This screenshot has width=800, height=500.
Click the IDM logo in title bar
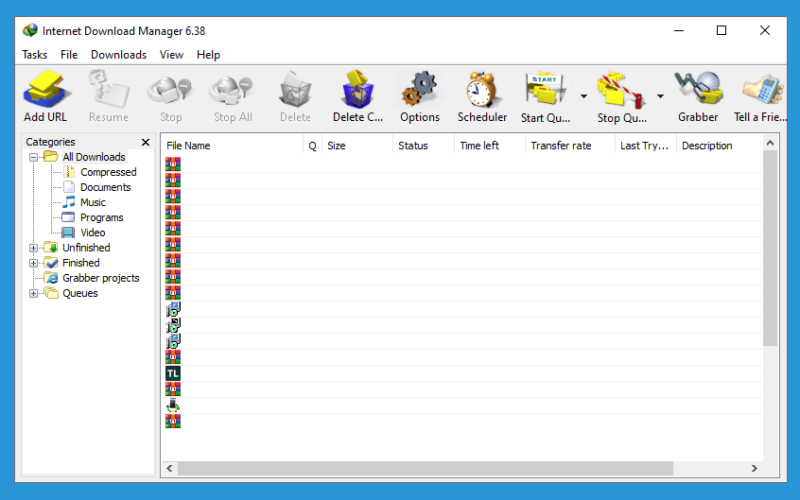click(x=30, y=31)
